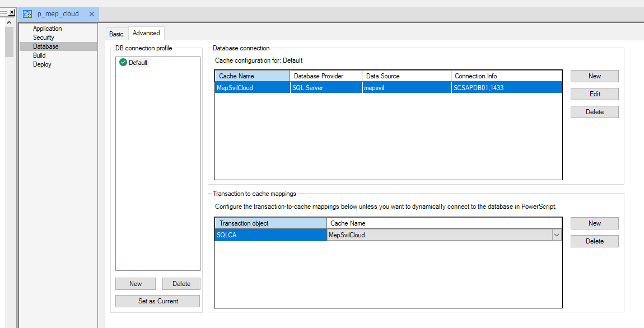Screen dimensions: 644x328
Task: Go to the Security section
Action: (x=43, y=38)
